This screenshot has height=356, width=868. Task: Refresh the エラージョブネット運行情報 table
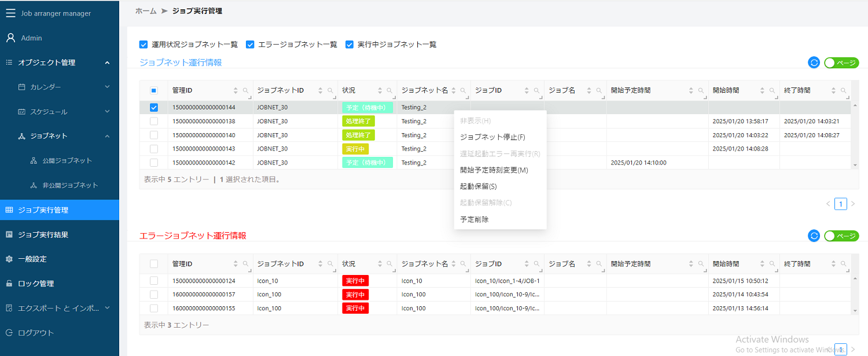(814, 236)
